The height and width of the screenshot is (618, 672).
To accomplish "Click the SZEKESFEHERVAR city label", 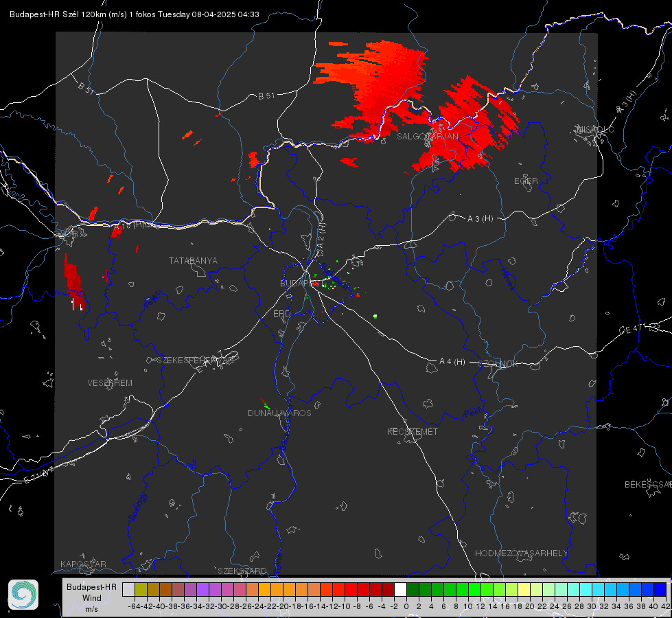I will point(195,360).
